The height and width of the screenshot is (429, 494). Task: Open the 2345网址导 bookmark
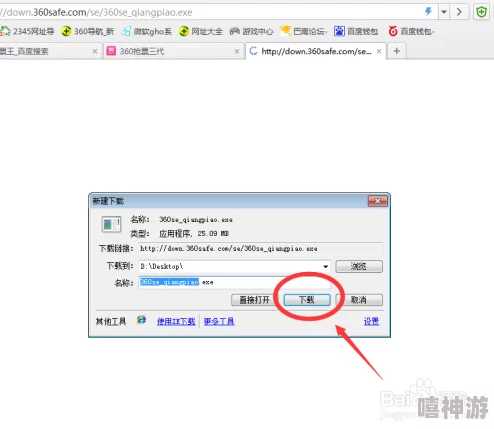coord(27,32)
